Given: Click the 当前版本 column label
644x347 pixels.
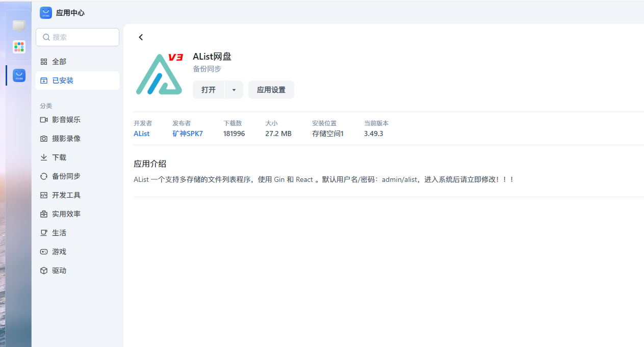Looking at the screenshot, I should (x=376, y=123).
